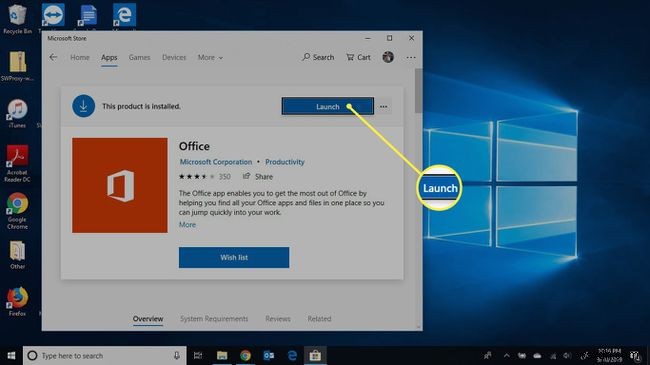Open the Devices tab

174,57
